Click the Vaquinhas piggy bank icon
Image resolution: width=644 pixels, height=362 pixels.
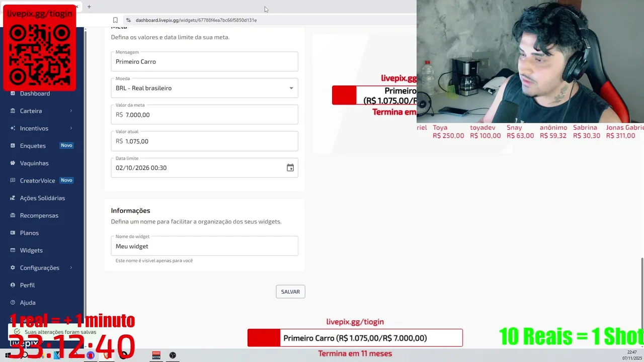pos(13,163)
